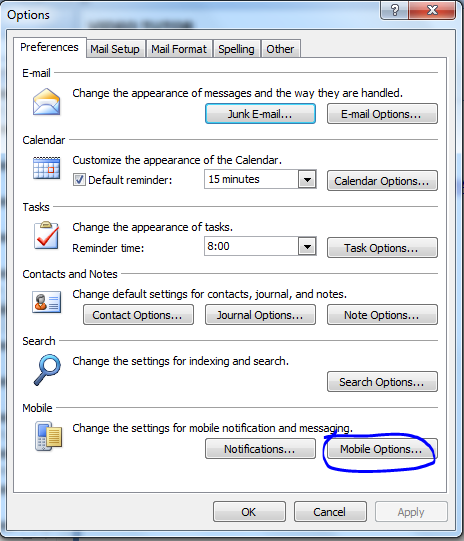Cancel the Options dialog
The image size is (464, 541).
pos(330,512)
